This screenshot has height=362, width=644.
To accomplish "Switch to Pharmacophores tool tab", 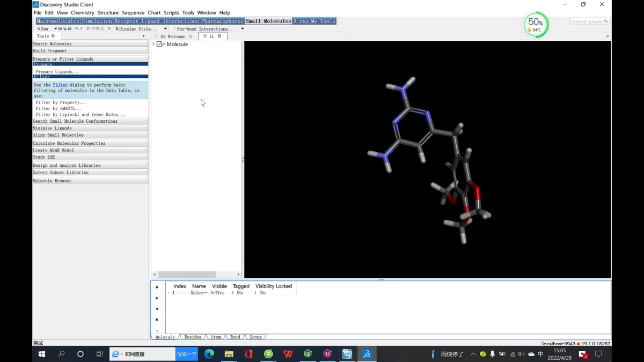I will coord(222,21).
